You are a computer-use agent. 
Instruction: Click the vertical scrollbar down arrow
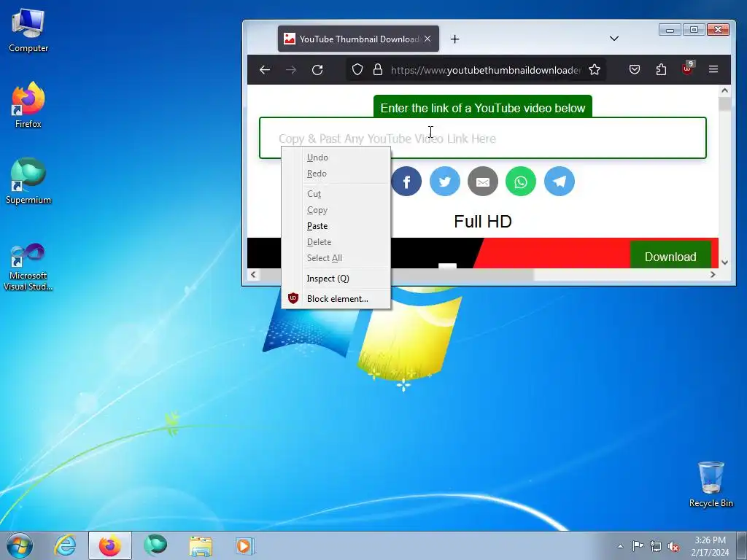pyautogui.click(x=724, y=262)
